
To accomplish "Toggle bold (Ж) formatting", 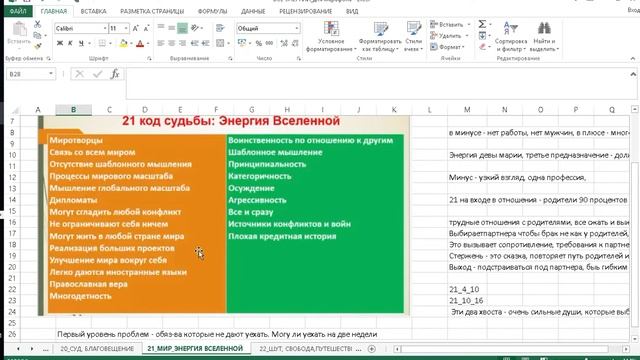I will [x=60, y=43].
